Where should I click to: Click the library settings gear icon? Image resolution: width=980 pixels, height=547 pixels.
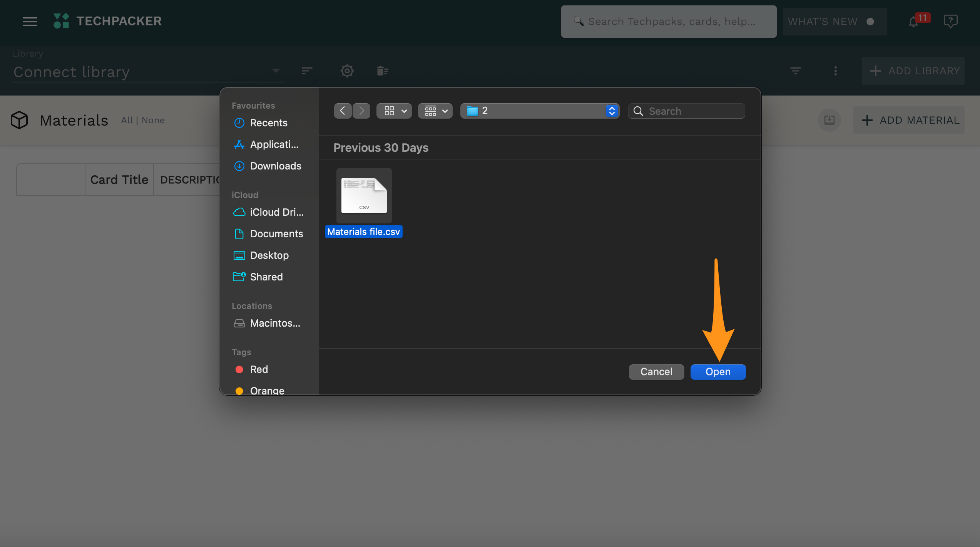[347, 71]
